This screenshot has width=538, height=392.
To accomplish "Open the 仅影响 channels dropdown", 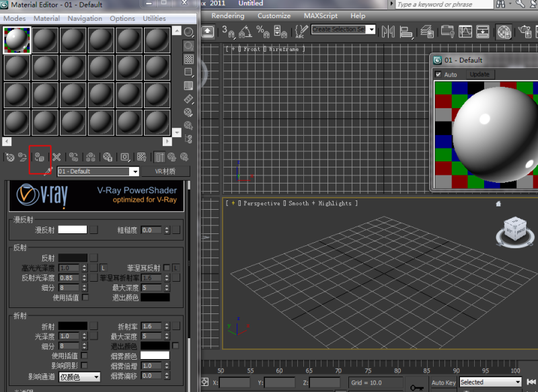I will pos(79,377).
